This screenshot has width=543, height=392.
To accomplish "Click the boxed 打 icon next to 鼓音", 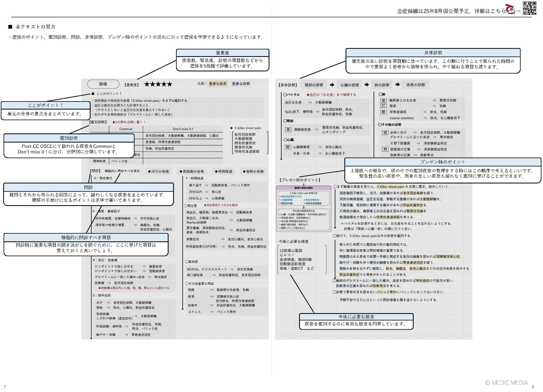I will [x=383, y=106].
